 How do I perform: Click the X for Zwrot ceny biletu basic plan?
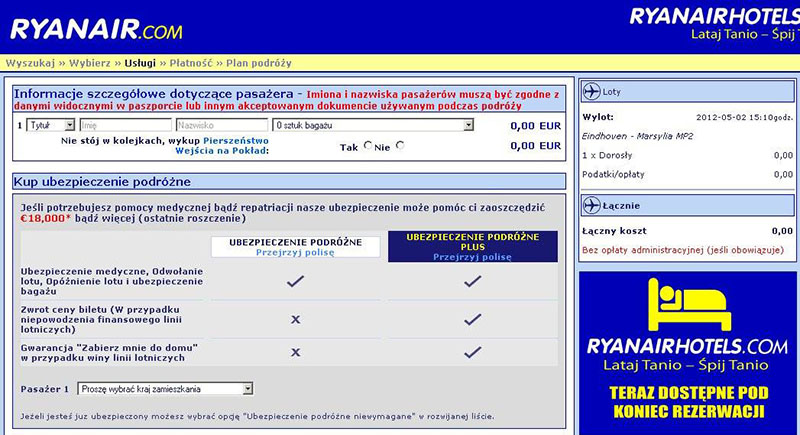[x=295, y=319]
